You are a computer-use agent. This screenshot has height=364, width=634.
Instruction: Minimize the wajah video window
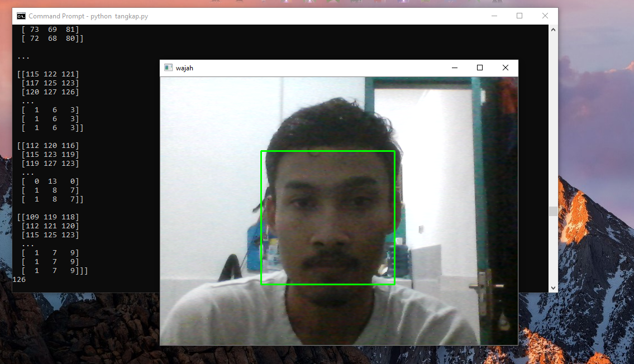pos(454,68)
